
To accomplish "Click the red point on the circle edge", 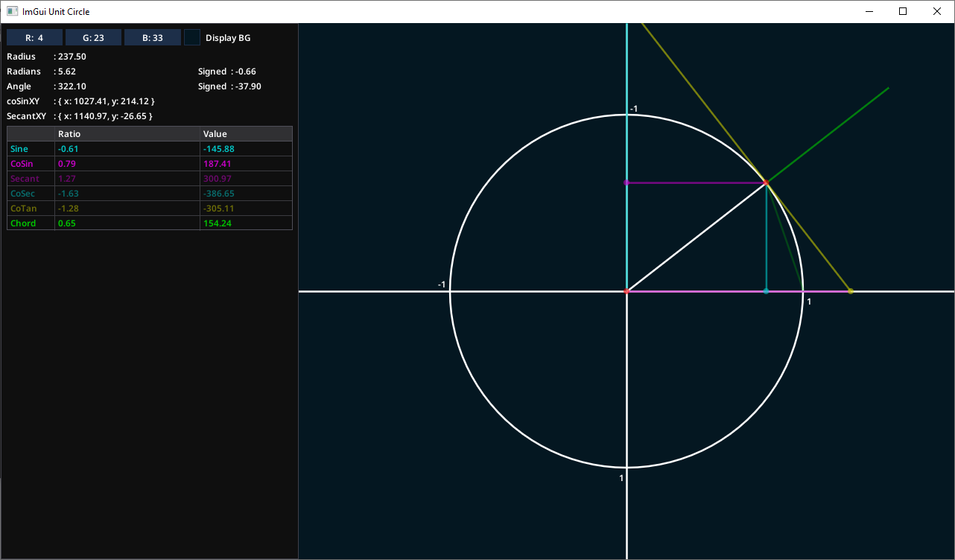I will pyautogui.click(x=766, y=182).
